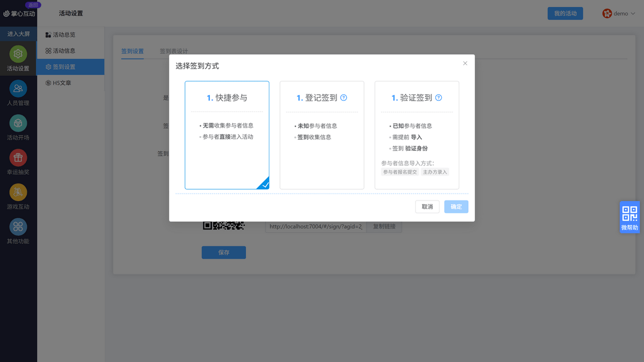The image size is (644, 362).
Task: Open 幸运抽奖 gift sidebar icon
Action: point(18,158)
